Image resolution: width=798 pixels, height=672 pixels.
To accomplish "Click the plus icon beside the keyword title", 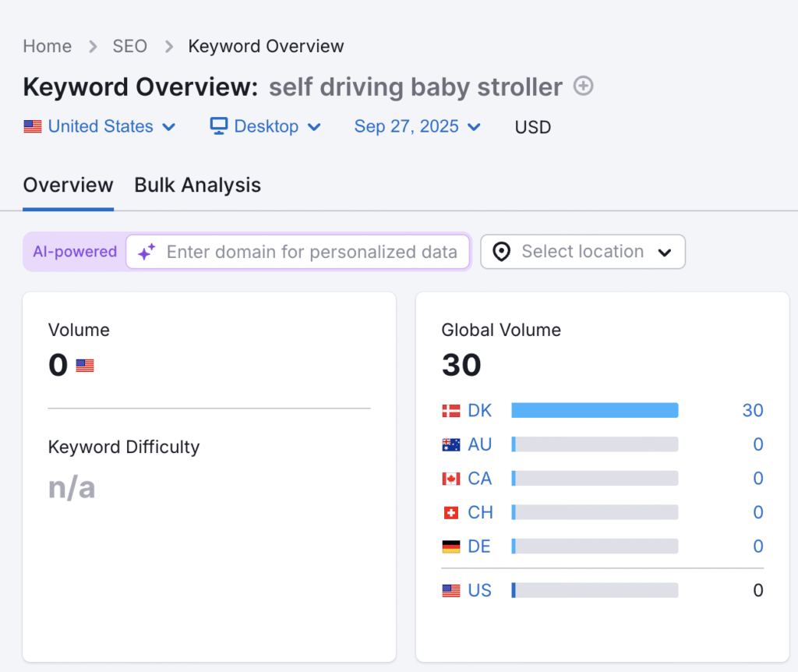I will 583,86.
